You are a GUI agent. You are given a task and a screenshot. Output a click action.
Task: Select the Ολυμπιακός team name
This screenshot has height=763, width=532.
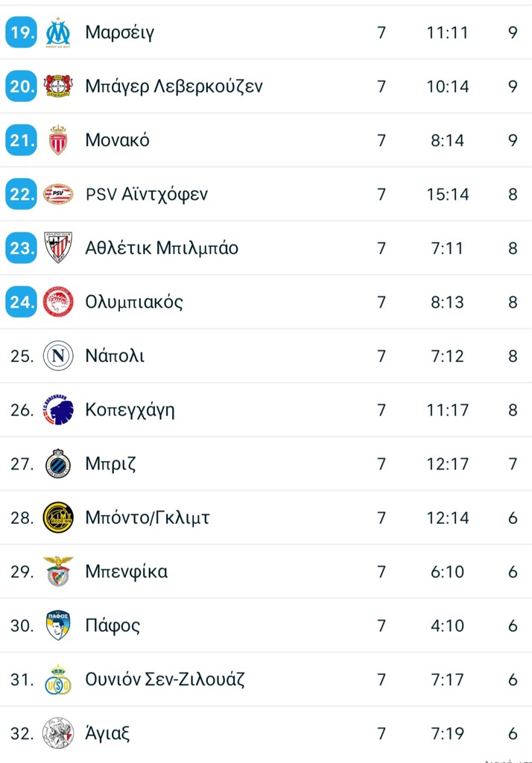click(x=133, y=302)
